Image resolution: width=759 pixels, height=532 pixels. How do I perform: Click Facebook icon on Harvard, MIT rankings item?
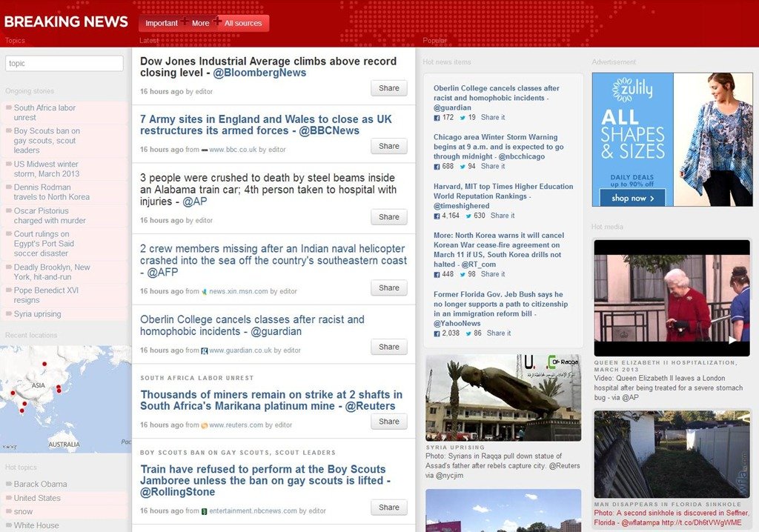(437, 216)
